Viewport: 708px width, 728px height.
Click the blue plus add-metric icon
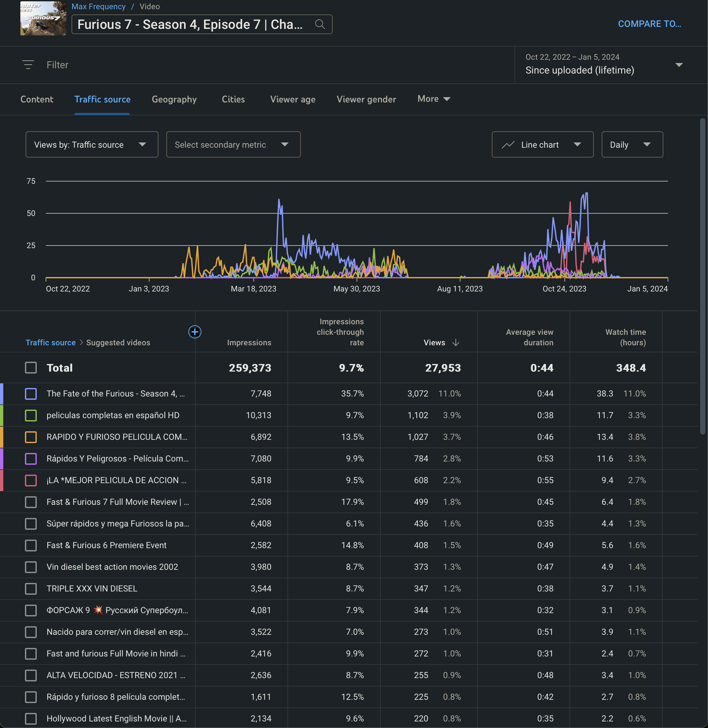coord(195,332)
